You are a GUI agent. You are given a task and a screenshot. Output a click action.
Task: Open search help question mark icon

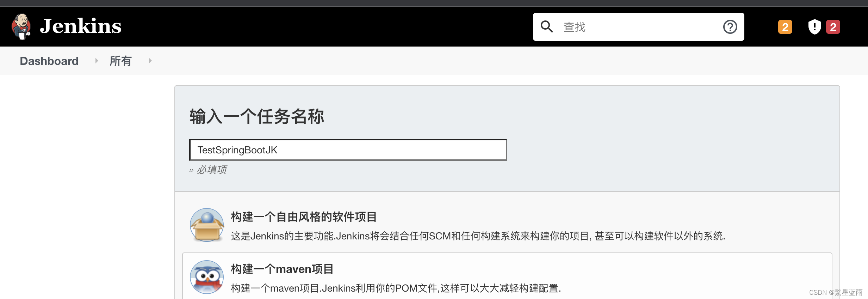[730, 27]
